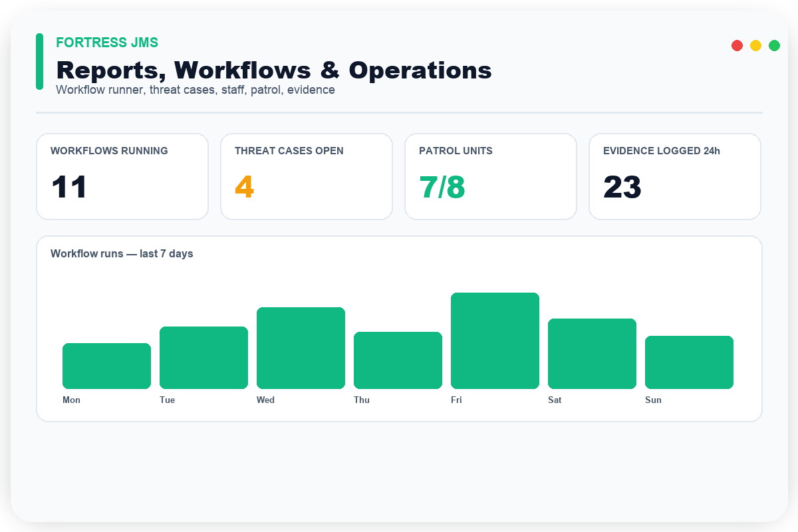Click the Thursday bar in the chart

[x=398, y=360]
